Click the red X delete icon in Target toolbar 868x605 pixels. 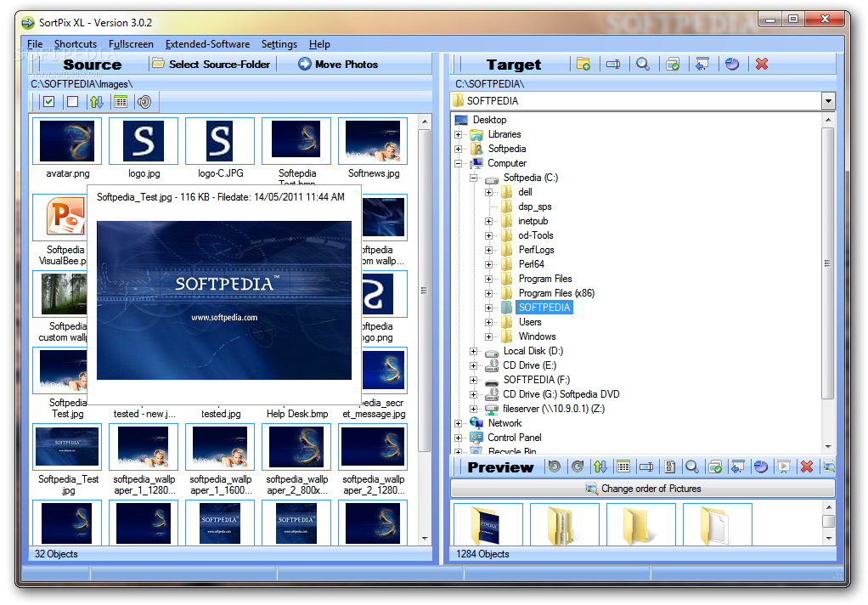tap(762, 65)
